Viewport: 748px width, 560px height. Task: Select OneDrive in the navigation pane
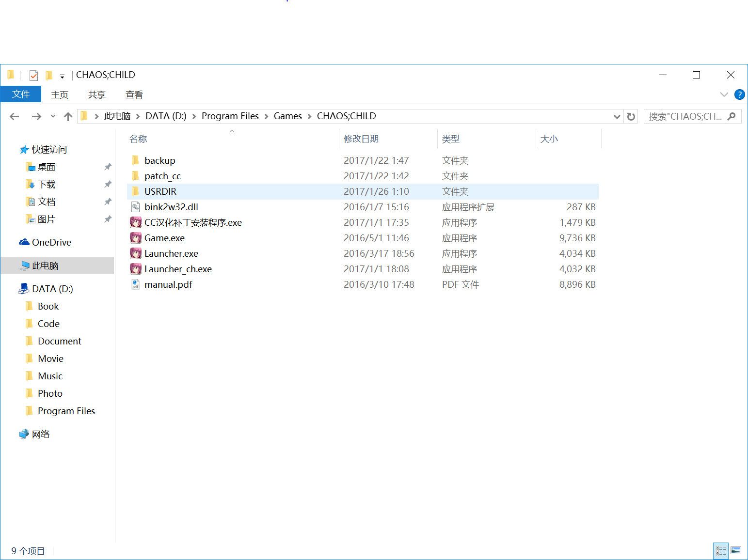pos(51,242)
